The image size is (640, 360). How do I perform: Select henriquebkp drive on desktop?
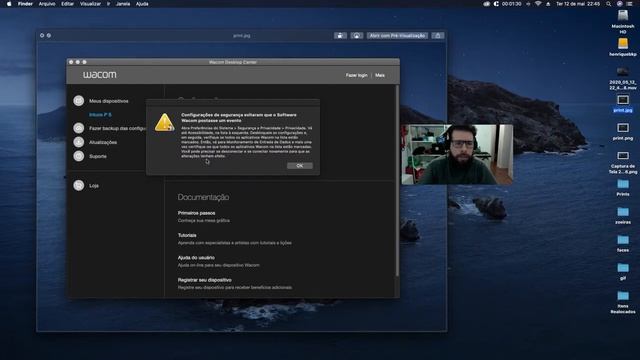pyautogui.click(x=622, y=47)
